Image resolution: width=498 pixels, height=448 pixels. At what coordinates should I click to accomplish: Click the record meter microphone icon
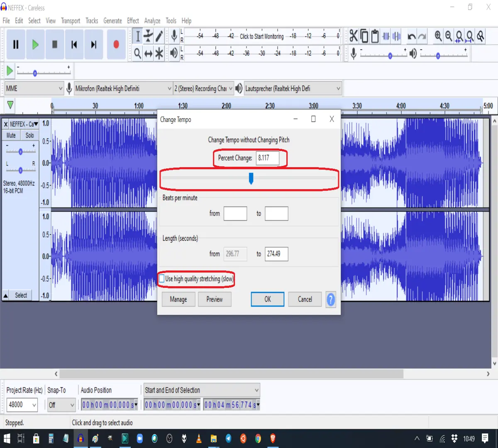click(x=174, y=36)
